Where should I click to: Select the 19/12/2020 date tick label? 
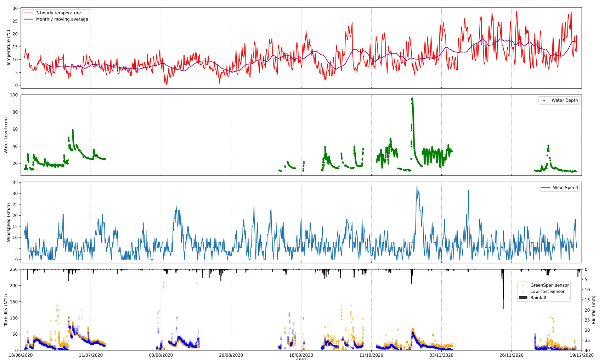(582, 355)
